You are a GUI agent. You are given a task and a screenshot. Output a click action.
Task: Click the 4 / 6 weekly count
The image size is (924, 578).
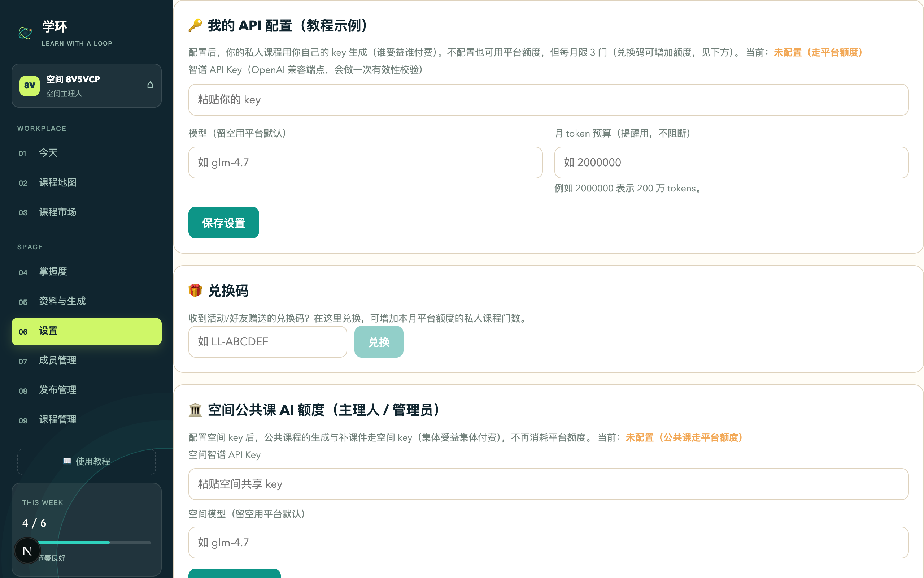click(x=34, y=523)
